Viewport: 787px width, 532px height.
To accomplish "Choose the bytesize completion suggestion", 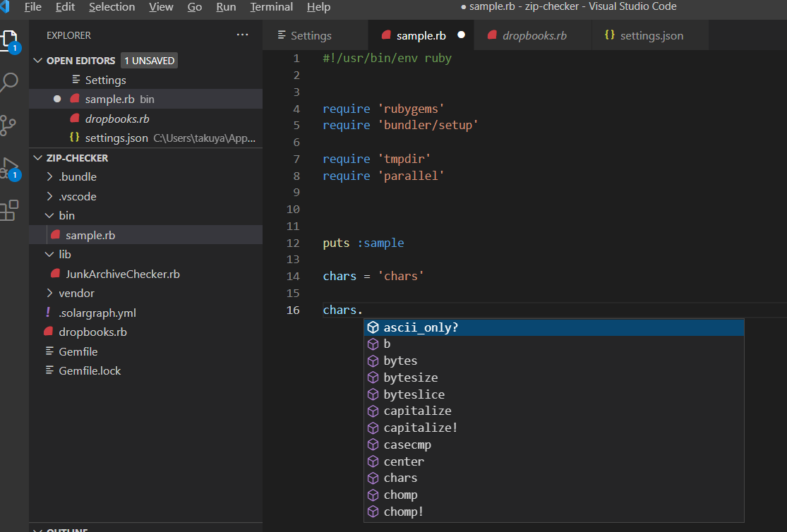I will [x=553, y=377].
